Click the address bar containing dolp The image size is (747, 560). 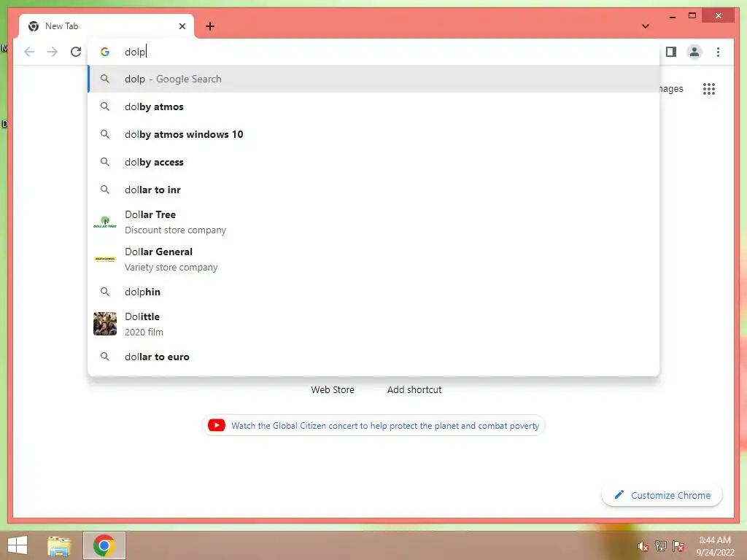pyautogui.click(x=374, y=52)
